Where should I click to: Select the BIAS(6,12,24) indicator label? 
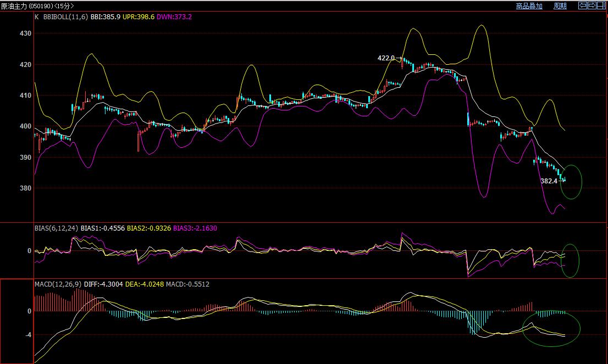[56, 228]
